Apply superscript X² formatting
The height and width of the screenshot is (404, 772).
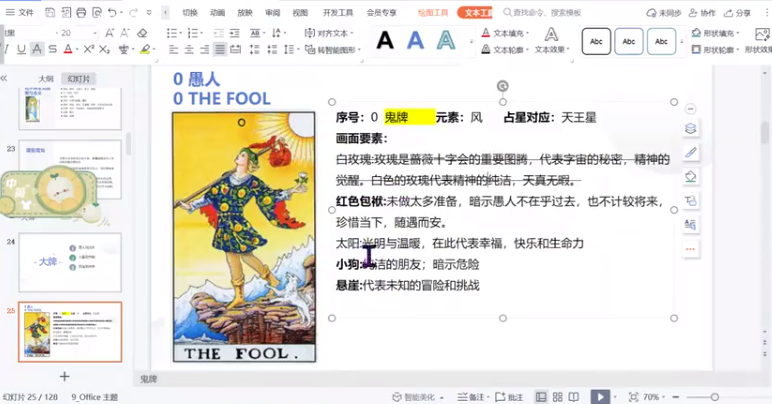point(88,49)
